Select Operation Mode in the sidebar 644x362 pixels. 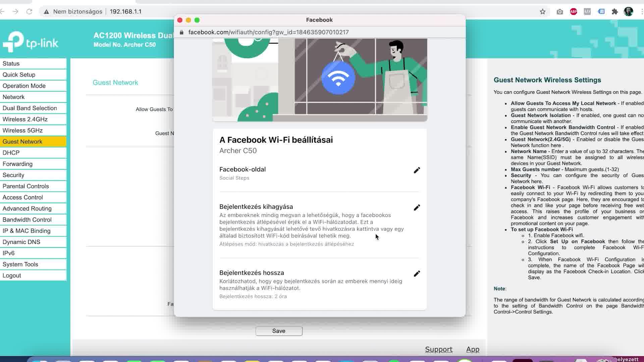click(x=33, y=86)
